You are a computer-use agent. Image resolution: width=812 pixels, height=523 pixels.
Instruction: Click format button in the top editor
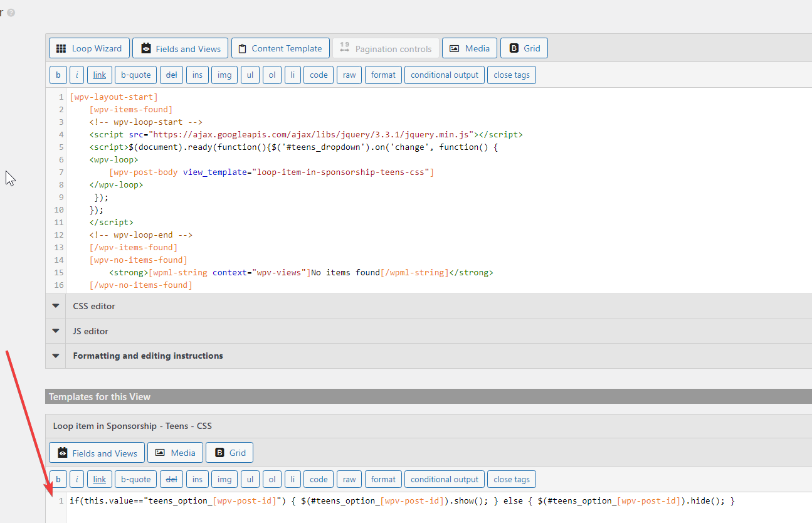click(383, 75)
